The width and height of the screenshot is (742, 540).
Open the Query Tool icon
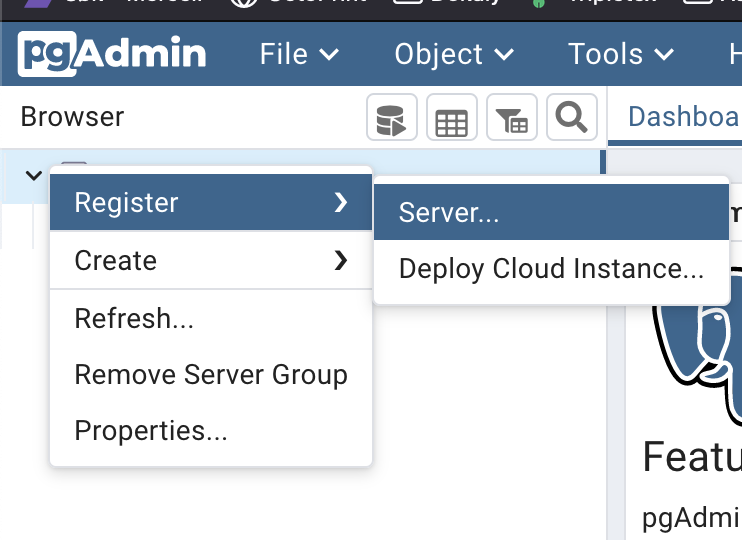pos(391,117)
